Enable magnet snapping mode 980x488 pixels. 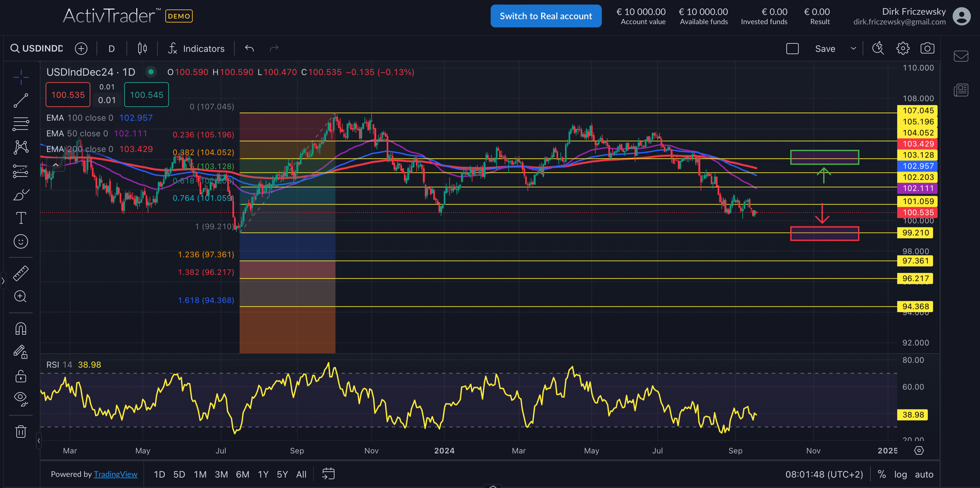[21, 328]
